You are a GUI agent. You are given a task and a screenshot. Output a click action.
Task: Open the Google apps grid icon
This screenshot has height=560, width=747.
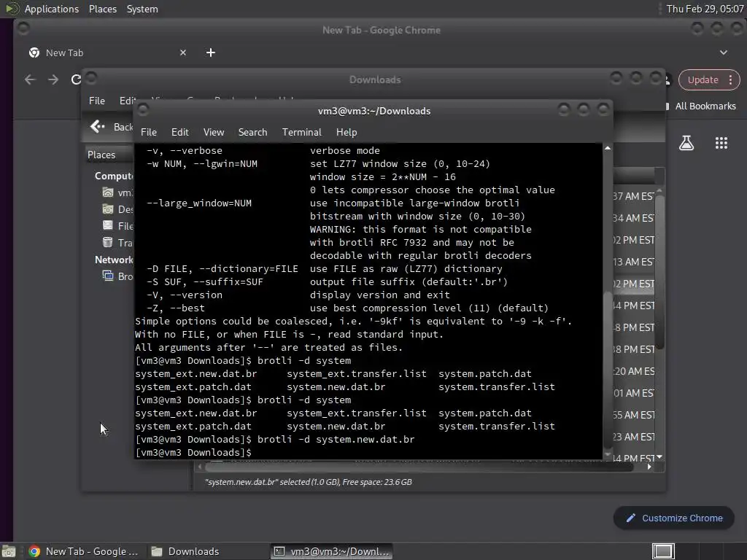721,143
